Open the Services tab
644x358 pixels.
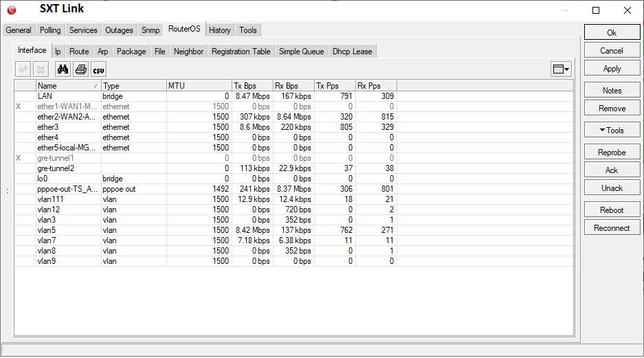pos(83,30)
